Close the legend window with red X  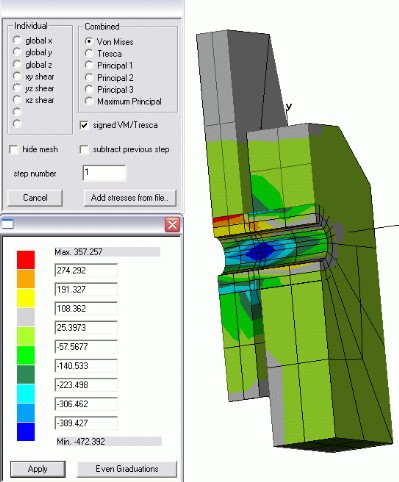coord(172,225)
